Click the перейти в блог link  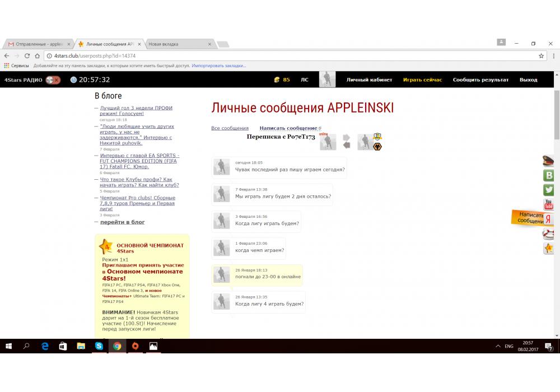pyautogui.click(x=122, y=222)
